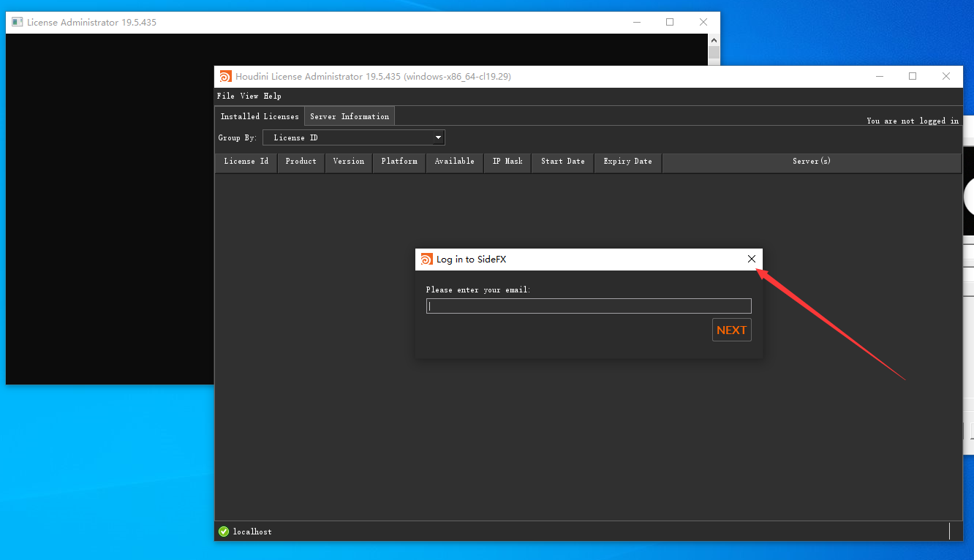Select the Server(s) column header

[x=811, y=162]
